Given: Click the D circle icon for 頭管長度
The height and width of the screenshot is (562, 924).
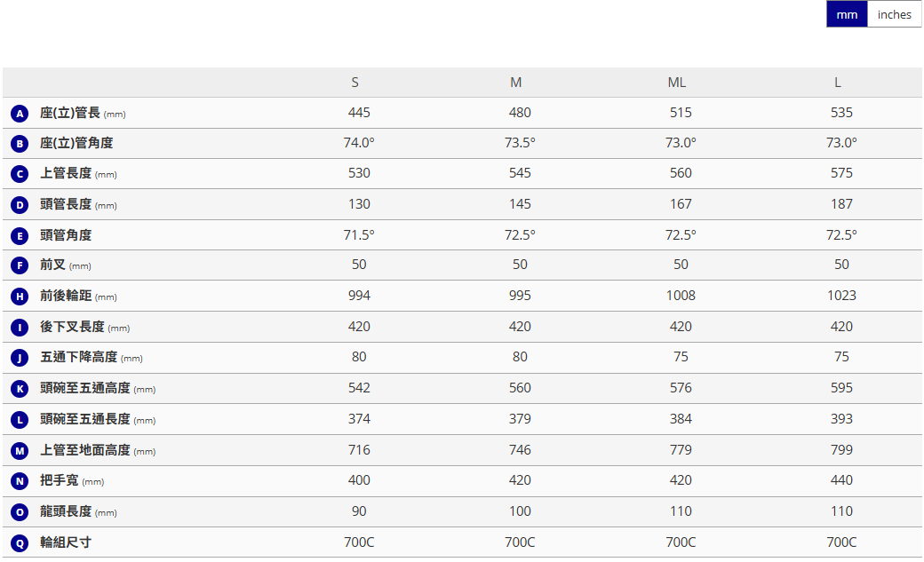Looking at the screenshot, I should click(x=20, y=205).
